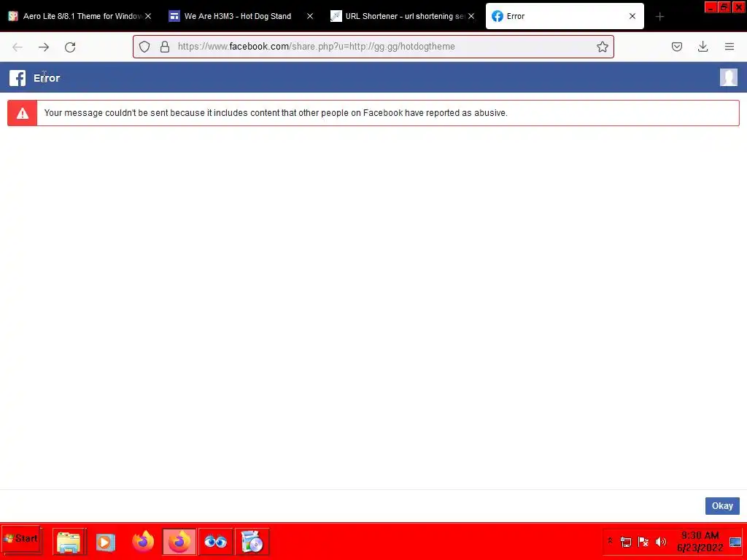Close the Aero Lite theme tab
Image resolution: width=747 pixels, height=560 pixels.
point(148,16)
